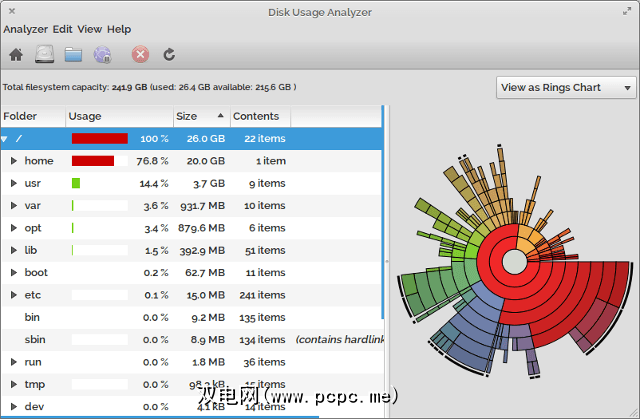Expand the usr folder arrow

point(13,183)
